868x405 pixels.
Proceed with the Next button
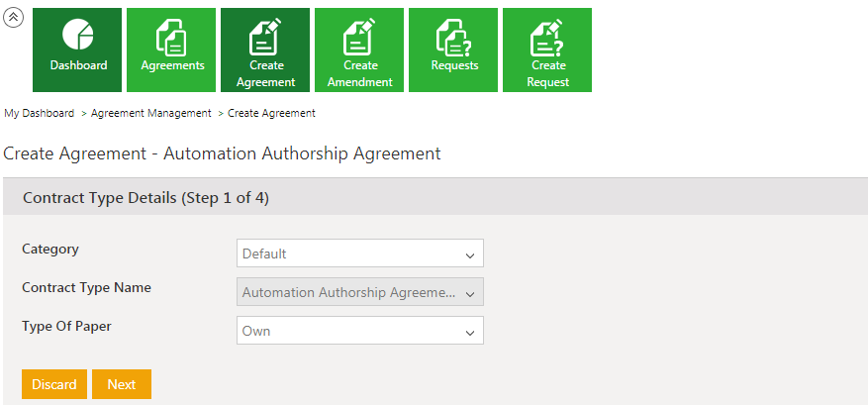pos(122,384)
